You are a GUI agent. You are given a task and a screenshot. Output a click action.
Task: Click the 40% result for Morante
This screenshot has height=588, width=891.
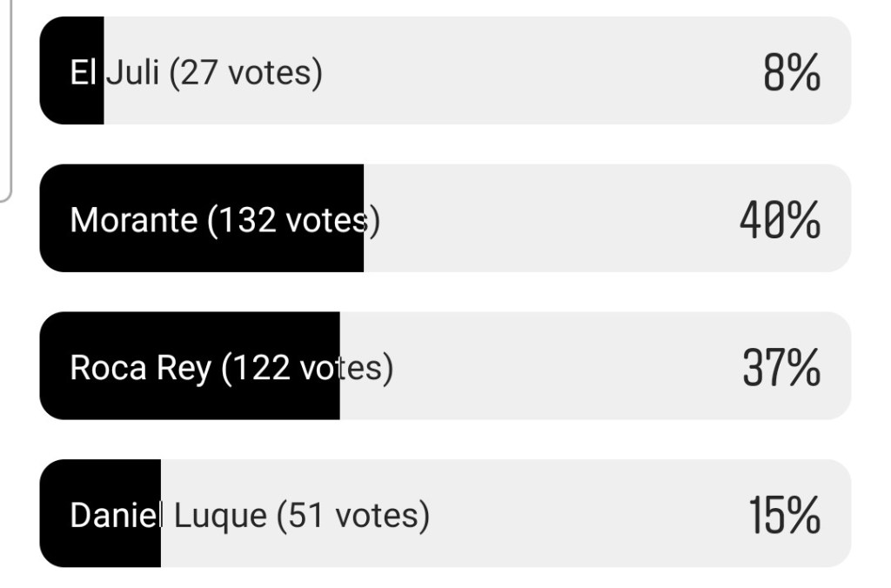pyautogui.click(x=780, y=220)
